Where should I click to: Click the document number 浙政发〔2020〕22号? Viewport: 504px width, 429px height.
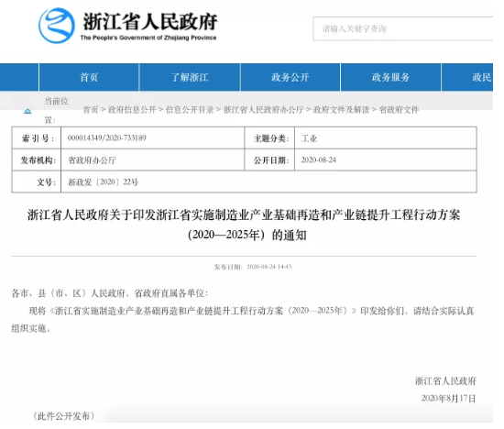(x=104, y=182)
